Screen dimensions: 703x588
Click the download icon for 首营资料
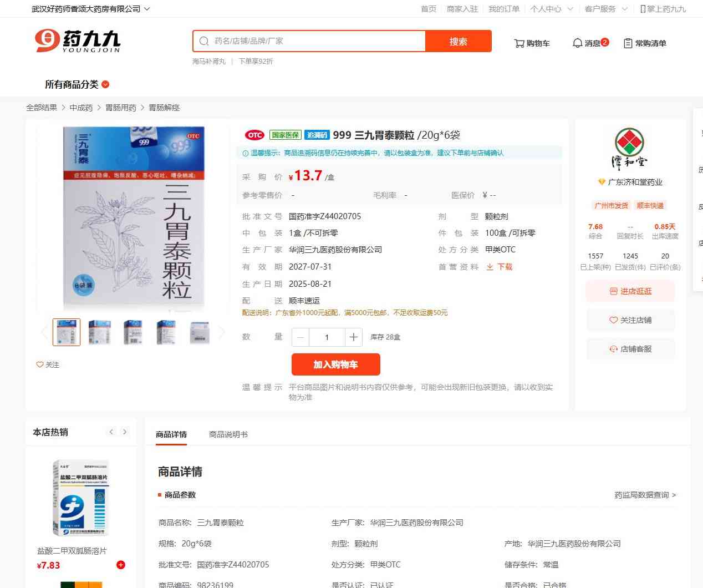(490, 267)
